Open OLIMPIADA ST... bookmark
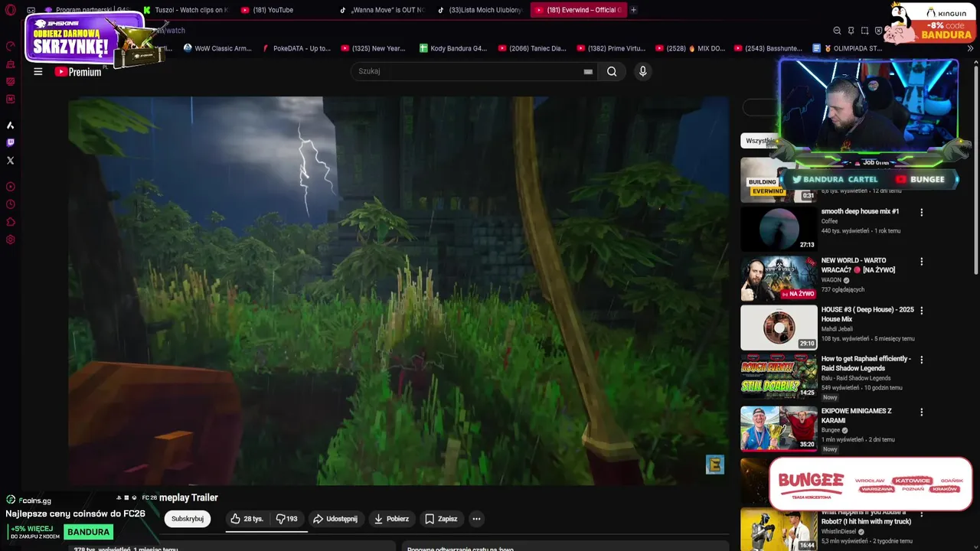The image size is (980, 551). 848,48
